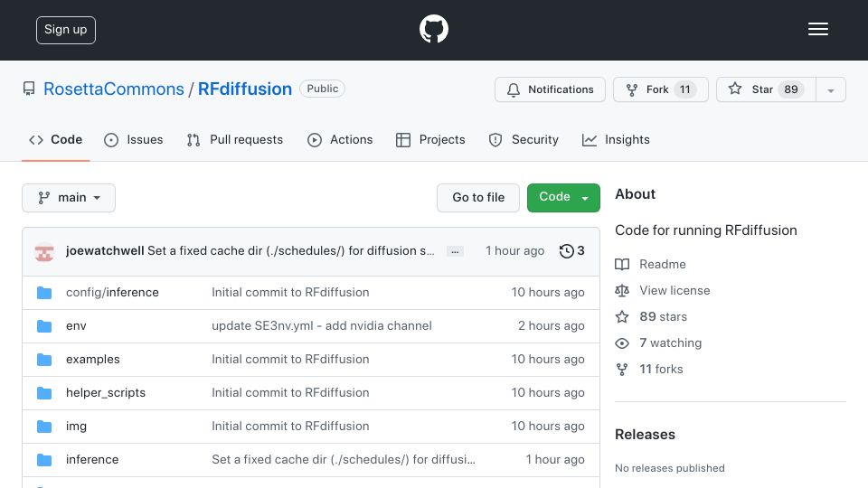Open the Insights tab
868x488 pixels.
click(616, 140)
